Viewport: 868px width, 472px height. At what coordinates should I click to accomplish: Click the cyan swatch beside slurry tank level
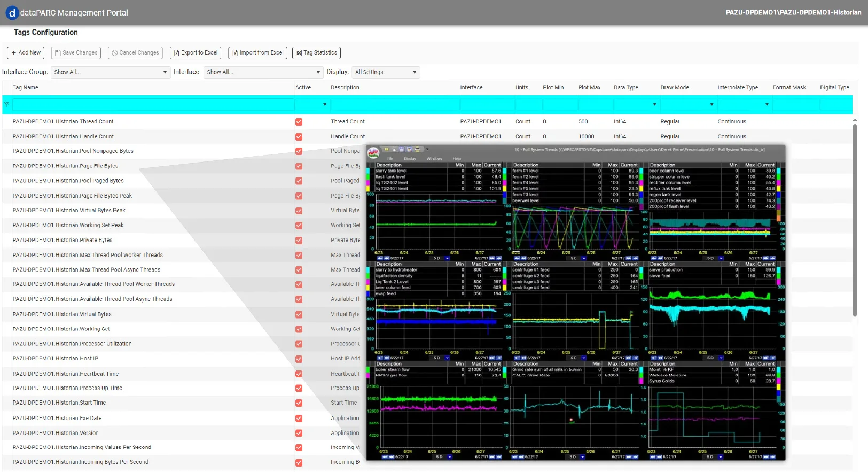click(367, 171)
